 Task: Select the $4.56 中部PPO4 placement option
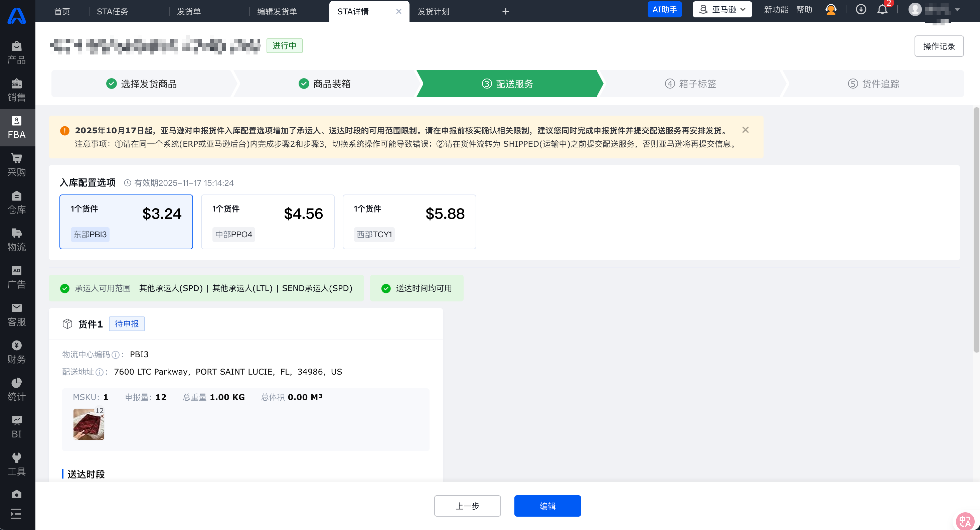coord(268,222)
